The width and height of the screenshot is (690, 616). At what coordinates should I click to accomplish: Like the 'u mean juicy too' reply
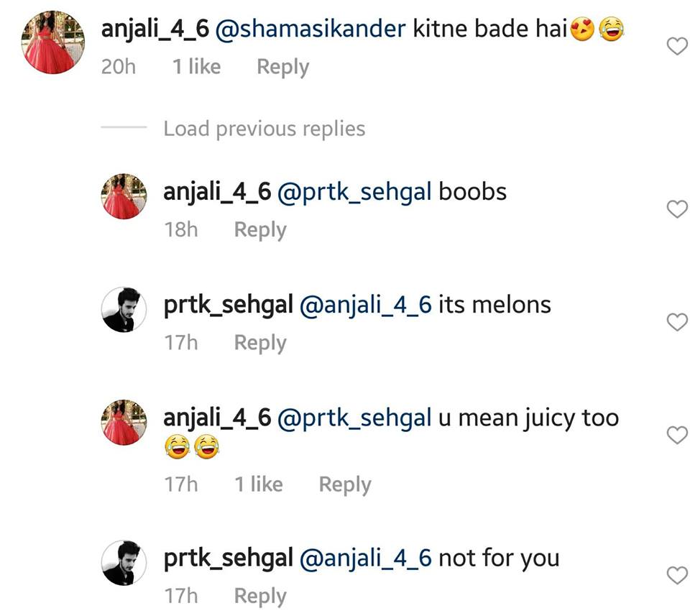coord(677,435)
